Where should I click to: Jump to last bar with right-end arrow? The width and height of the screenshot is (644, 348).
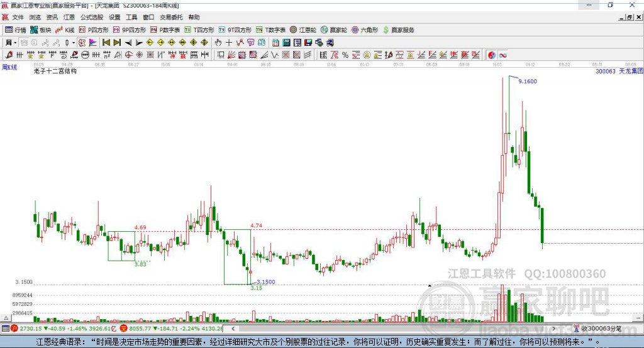[x=117, y=43]
